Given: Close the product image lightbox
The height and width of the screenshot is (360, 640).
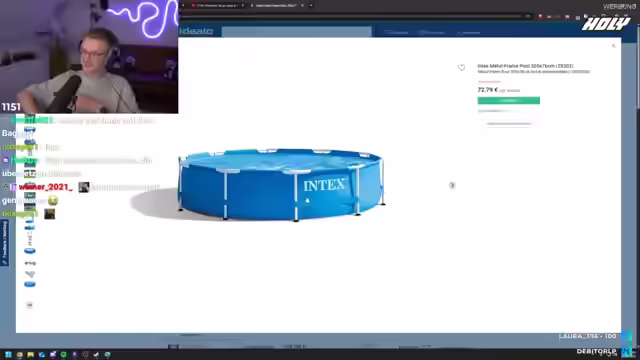Looking at the screenshot, I should pos(613,46).
